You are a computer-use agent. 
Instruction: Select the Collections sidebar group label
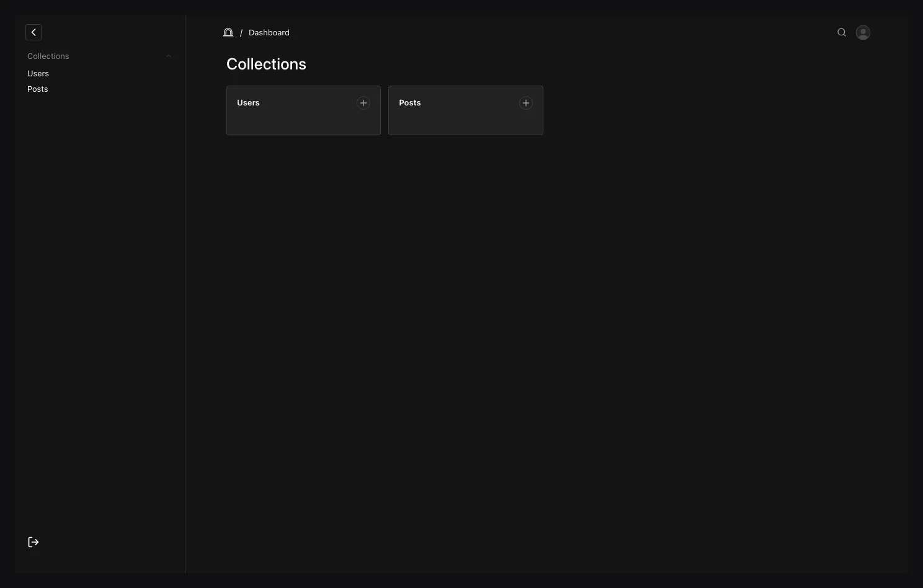click(x=48, y=56)
